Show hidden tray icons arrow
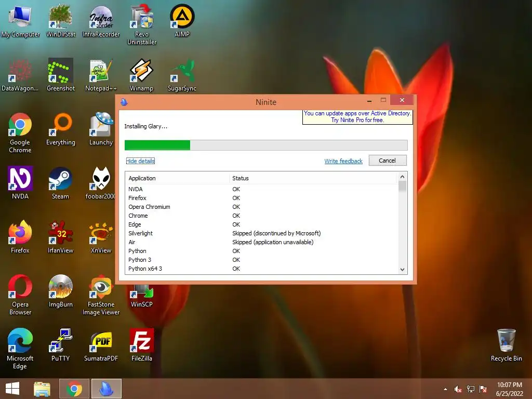Image resolution: width=532 pixels, height=399 pixels. tap(445, 389)
